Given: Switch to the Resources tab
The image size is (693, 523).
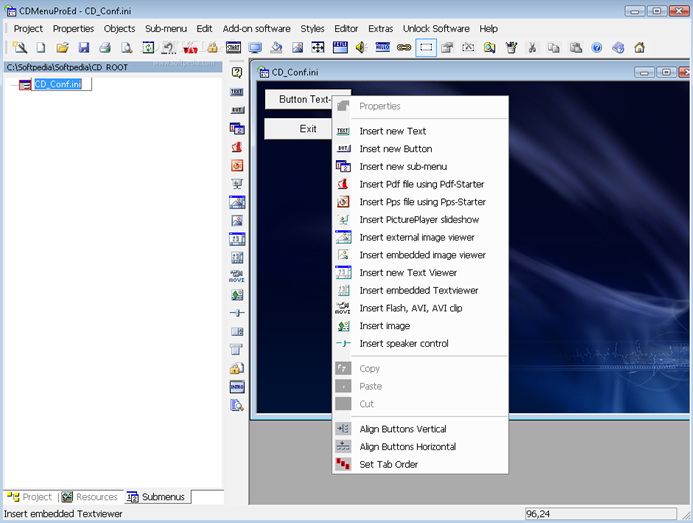Looking at the screenshot, I should click(x=90, y=497).
